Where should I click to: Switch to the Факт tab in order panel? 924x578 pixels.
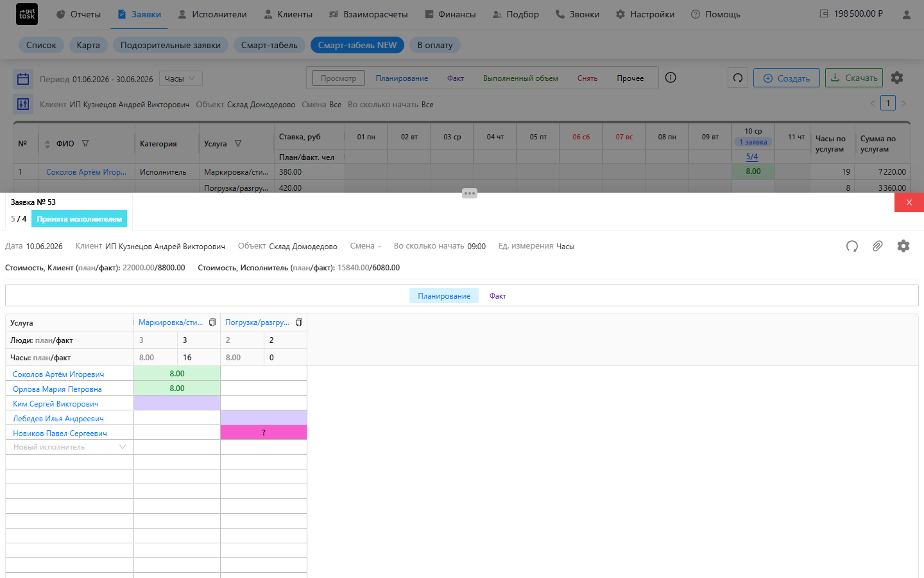[498, 296]
